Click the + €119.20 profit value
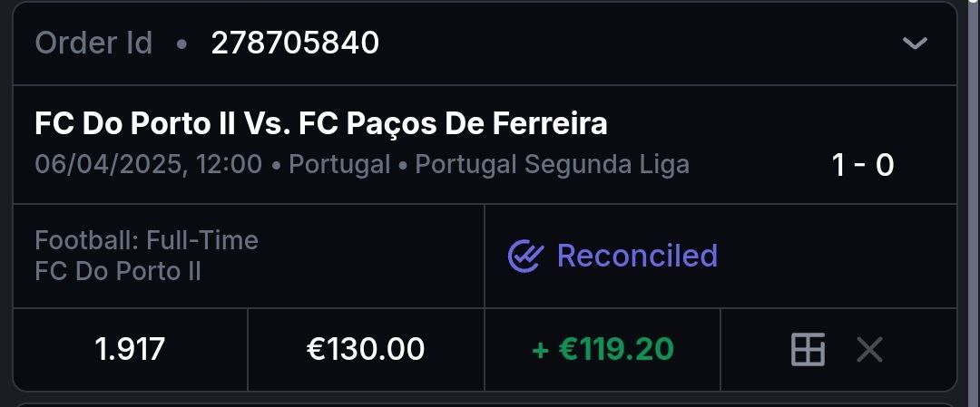The image size is (980, 407). 603,350
